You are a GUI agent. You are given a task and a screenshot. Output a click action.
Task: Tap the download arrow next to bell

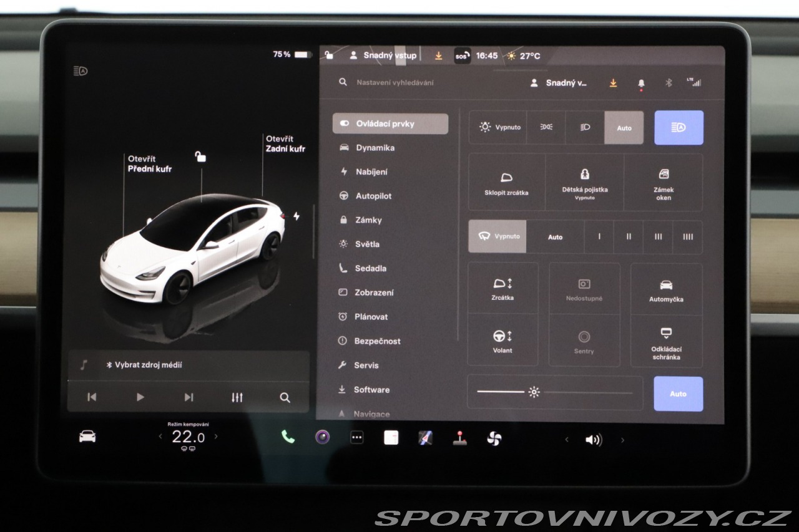(613, 82)
